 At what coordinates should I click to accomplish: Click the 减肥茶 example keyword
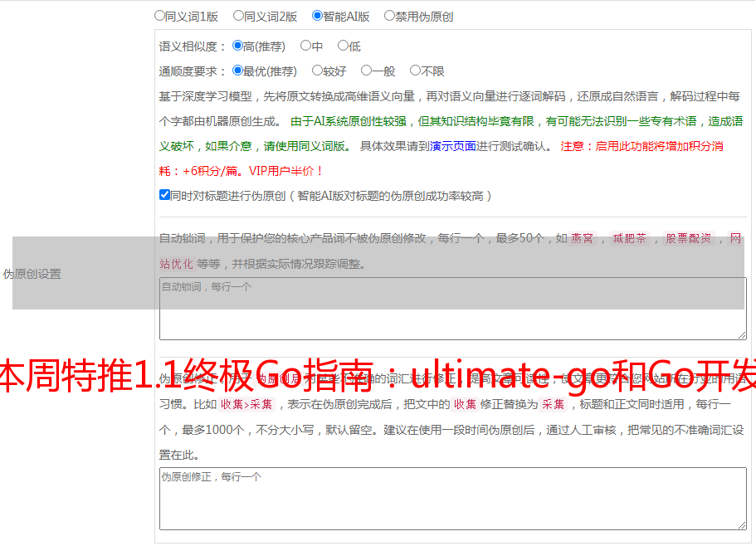629,238
